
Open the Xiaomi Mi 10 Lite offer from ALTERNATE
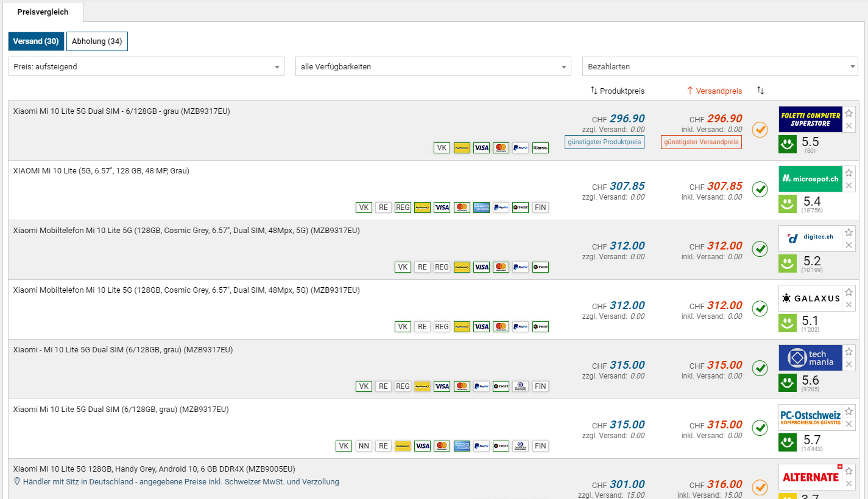pyautogui.click(x=154, y=469)
